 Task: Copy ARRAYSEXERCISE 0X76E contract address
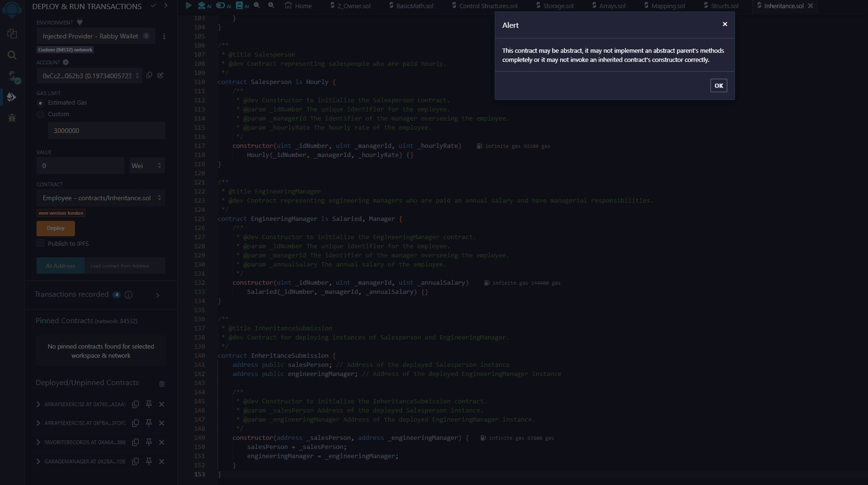[135, 404]
